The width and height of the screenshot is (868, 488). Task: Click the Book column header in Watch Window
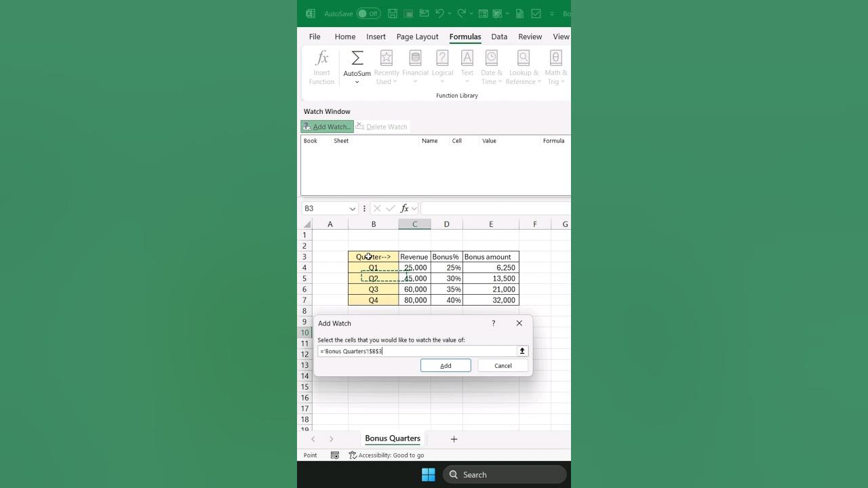coord(311,141)
